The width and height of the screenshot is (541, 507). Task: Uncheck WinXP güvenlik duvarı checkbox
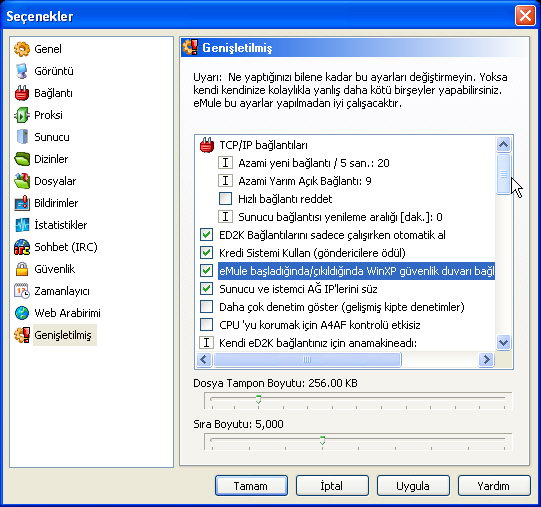206,271
